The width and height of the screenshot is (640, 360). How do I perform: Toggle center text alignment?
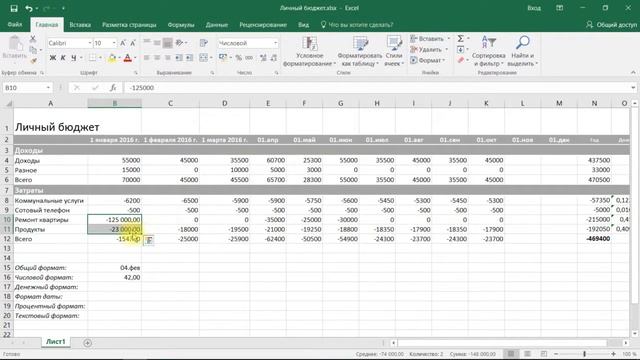pos(157,58)
